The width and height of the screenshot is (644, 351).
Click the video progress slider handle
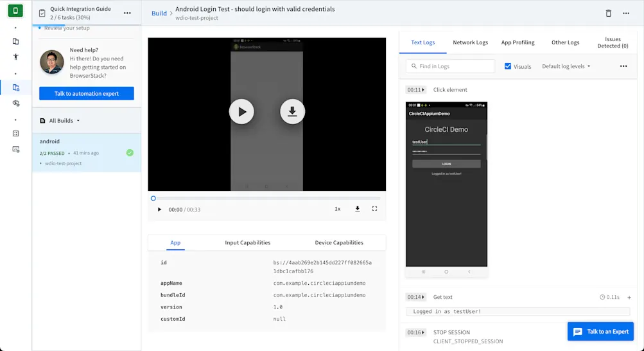(153, 198)
